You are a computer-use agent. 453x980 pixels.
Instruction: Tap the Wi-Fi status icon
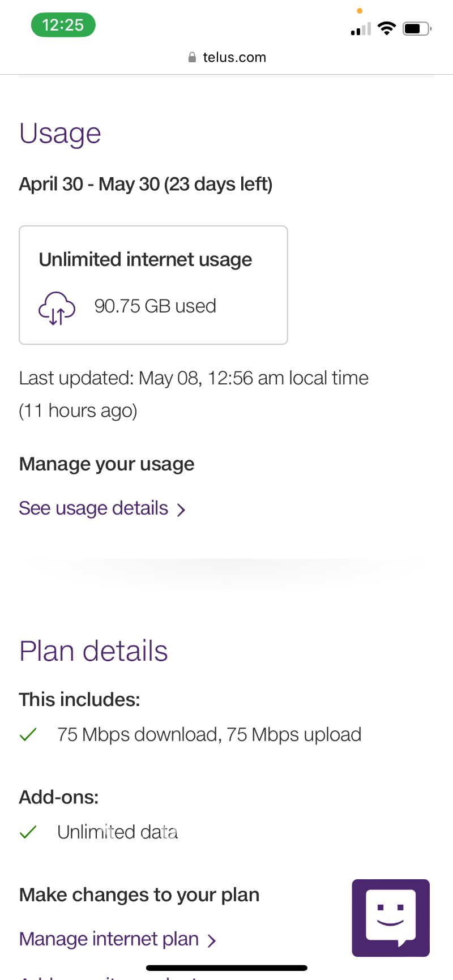click(x=387, y=28)
